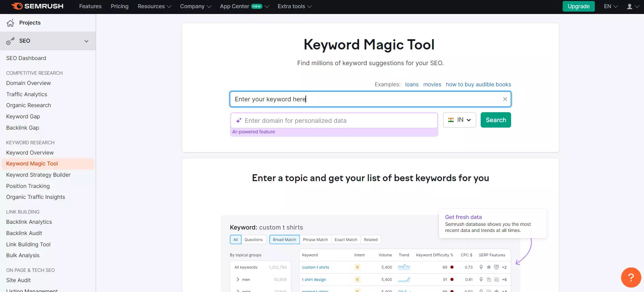Click the 'Get fresh data' tooltip heading
644x292 pixels.
click(x=463, y=217)
